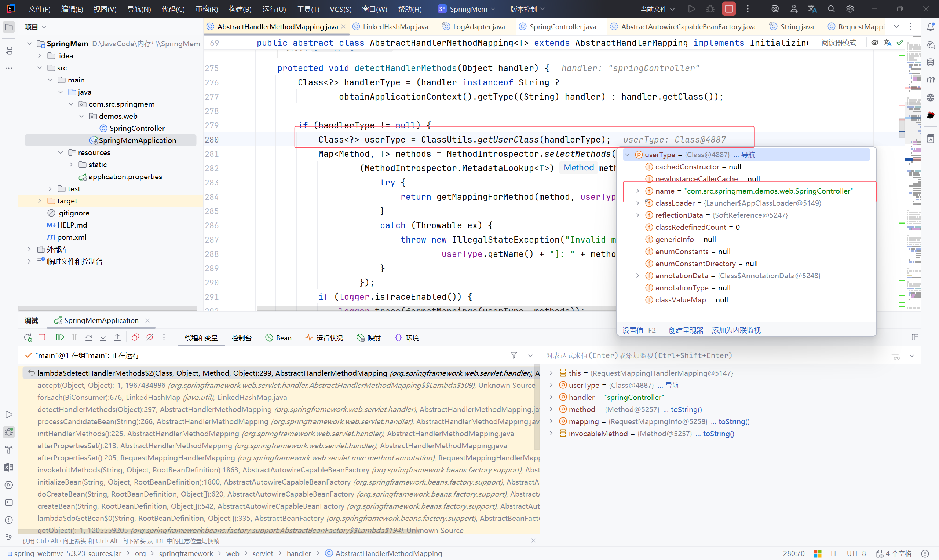Click the Step Out arrow icon
939x560 pixels.
(x=117, y=338)
